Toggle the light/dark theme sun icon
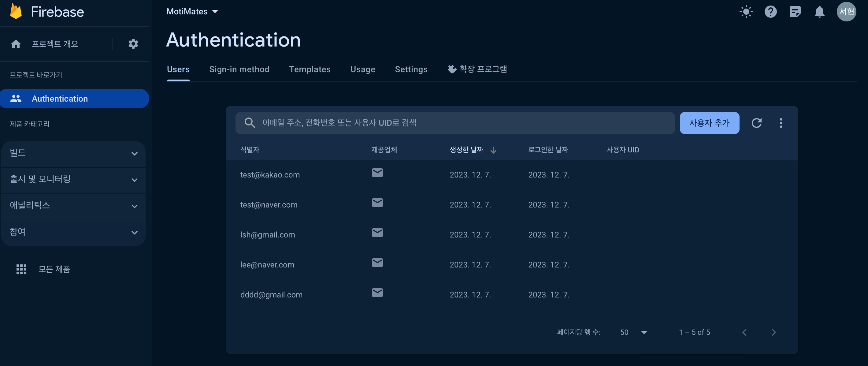 click(x=746, y=12)
